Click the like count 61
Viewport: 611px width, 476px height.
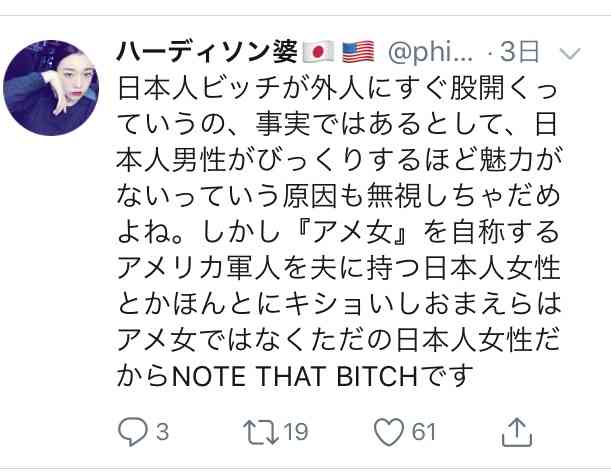pyautogui.click(x=425, y=432)
